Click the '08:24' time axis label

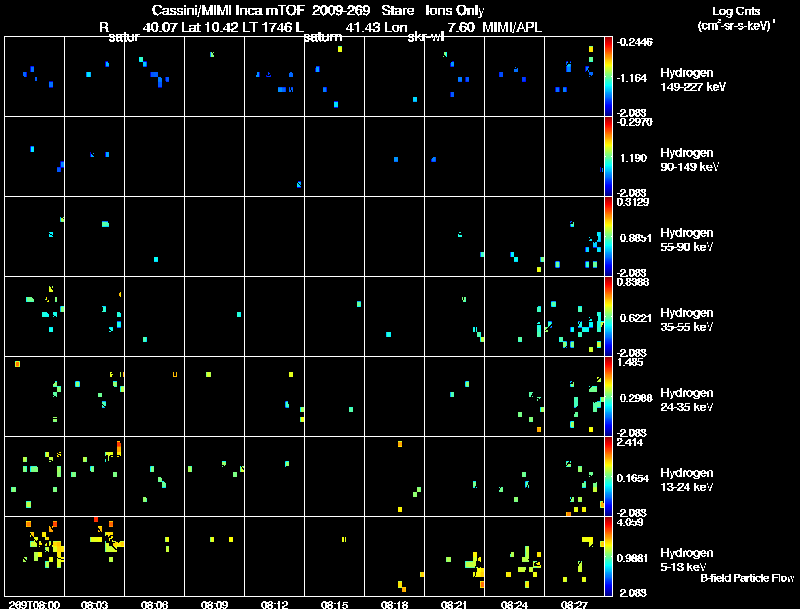click(x=514, y=604)
